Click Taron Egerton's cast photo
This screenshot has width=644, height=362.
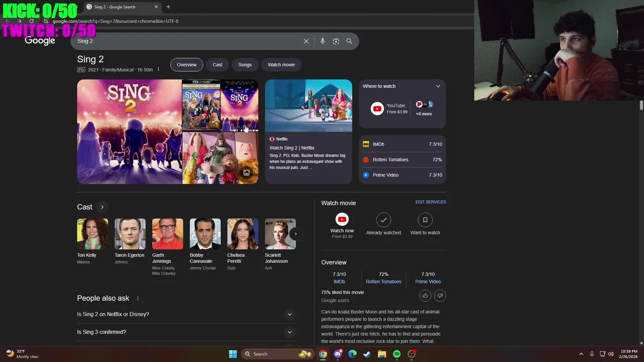[130, 234]
